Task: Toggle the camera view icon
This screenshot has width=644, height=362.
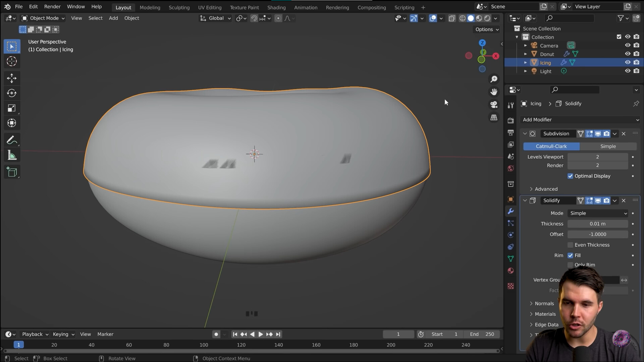Action: pyautogui.click(x=494, y=105)
